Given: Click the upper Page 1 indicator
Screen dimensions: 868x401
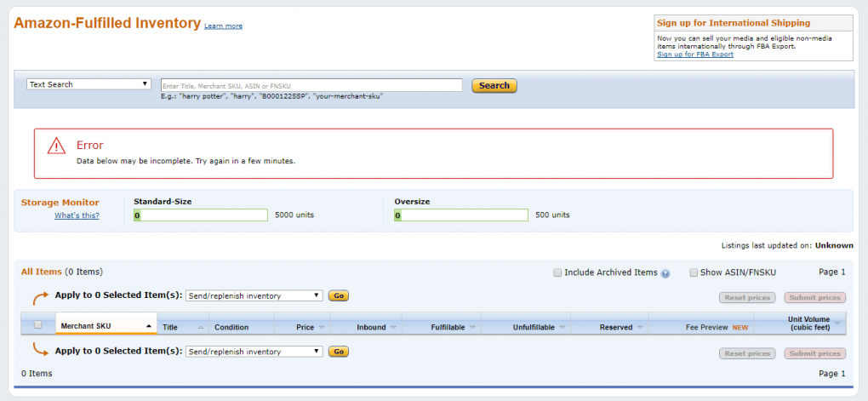Looking at the screenshot, I should point(832,272).
